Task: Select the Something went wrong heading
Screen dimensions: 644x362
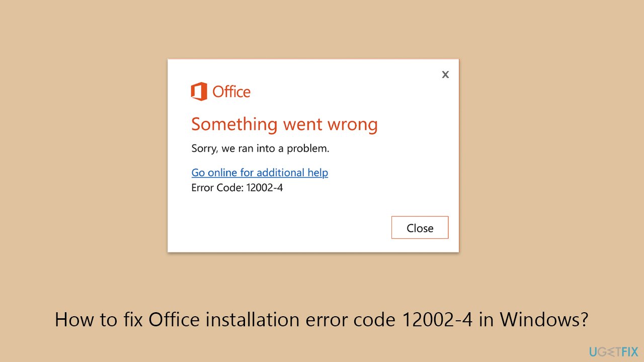Action: pos(284,124)
